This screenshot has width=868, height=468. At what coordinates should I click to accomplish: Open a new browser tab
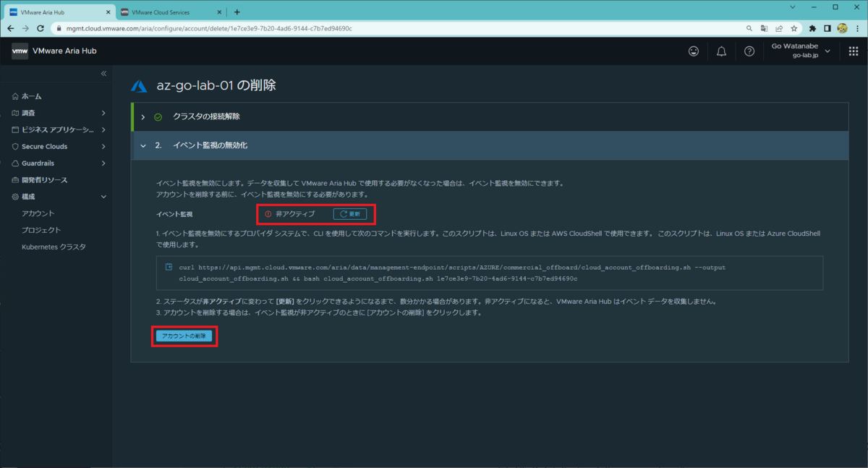[x=237, y=12]
